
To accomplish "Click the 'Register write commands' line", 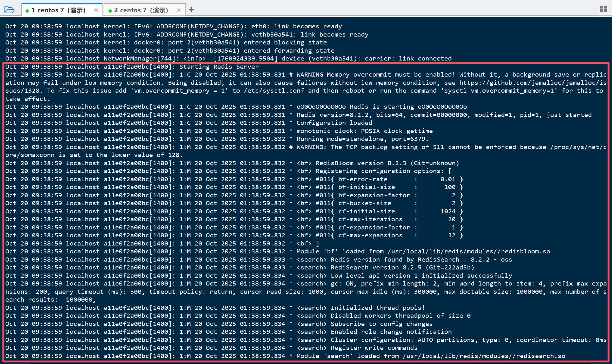I will 211,348.
